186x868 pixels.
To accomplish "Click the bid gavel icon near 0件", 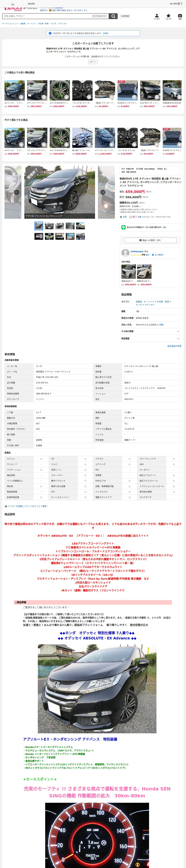I will tap(121, 217).
